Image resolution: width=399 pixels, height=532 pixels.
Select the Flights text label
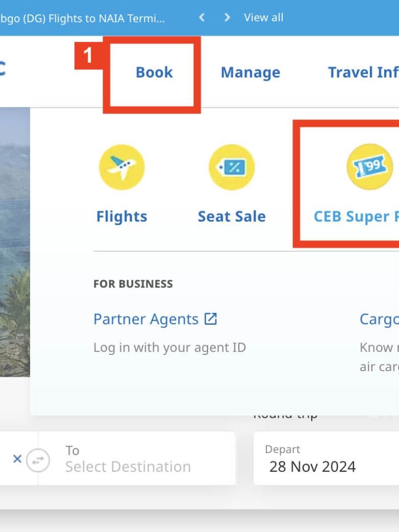pos(121,216)
